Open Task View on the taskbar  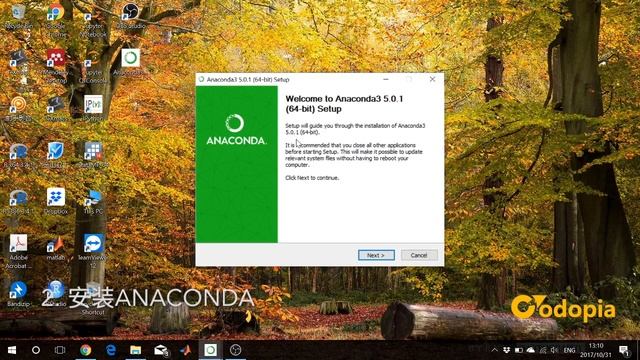coord(60,350)
